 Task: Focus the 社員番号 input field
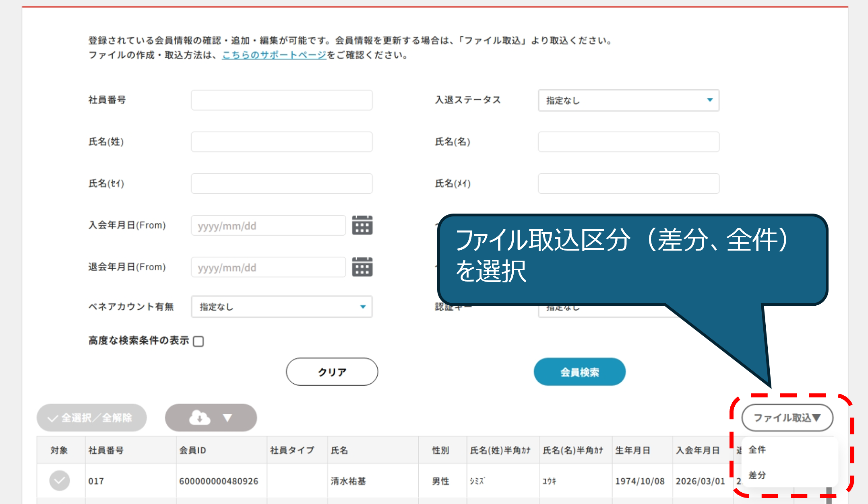282,100
